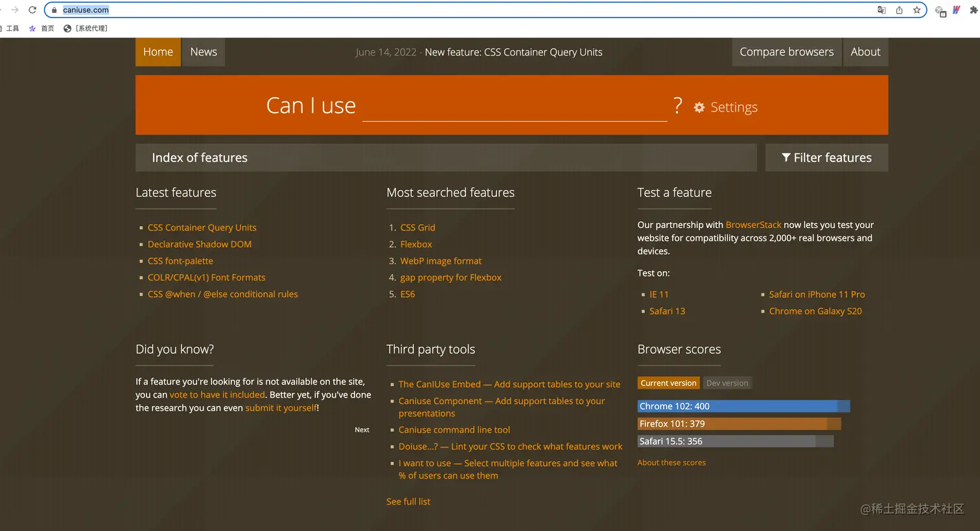Viewport: 980px width, 531px height.
Task: Test on Chrome on Galaxy S20
Action: pos(815,311)
